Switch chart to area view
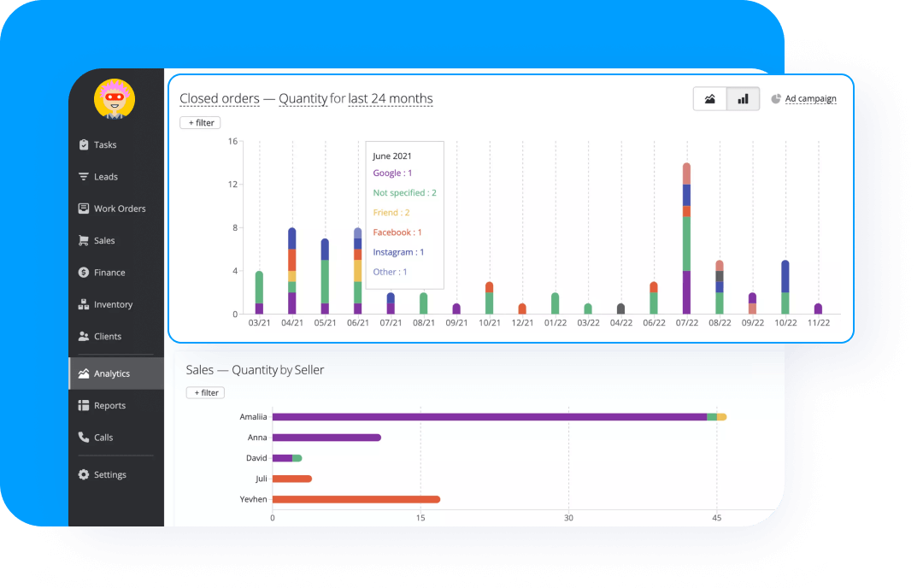This screenshot has height=588, width=923. [710, 98]
